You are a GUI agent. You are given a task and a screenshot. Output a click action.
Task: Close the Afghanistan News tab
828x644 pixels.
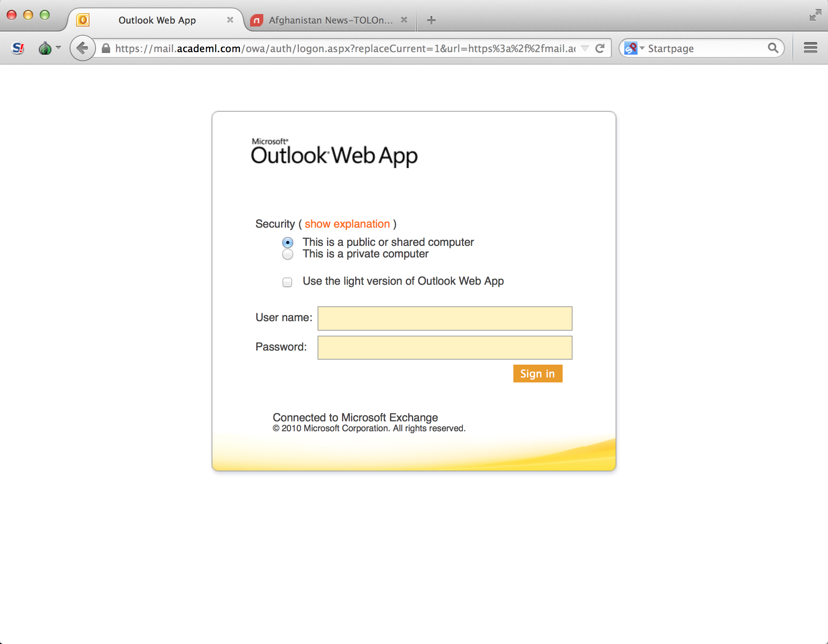(x=404, y=20)
